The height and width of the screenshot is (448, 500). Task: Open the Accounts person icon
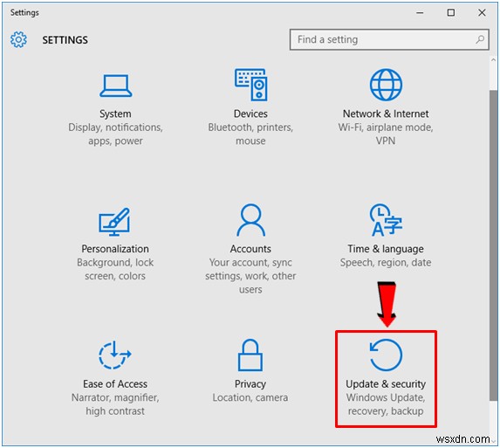[x=251, y=220]
